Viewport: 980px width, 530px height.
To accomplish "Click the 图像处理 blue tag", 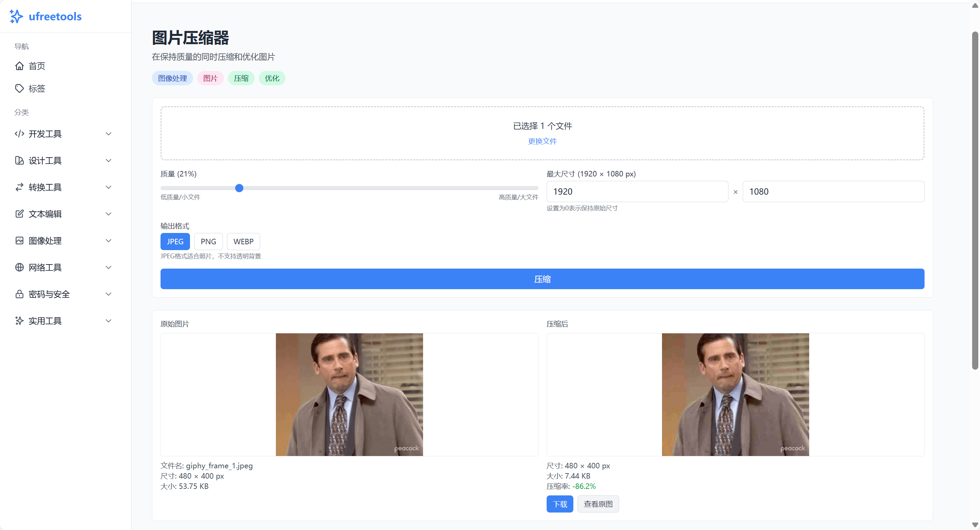I will 172,78.
